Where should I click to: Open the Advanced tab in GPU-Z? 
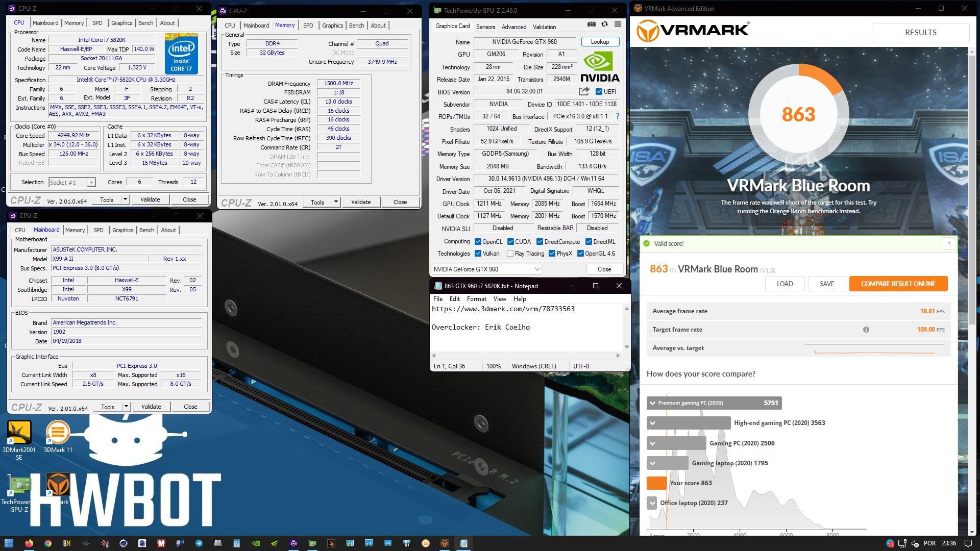(x=513, y=27)
